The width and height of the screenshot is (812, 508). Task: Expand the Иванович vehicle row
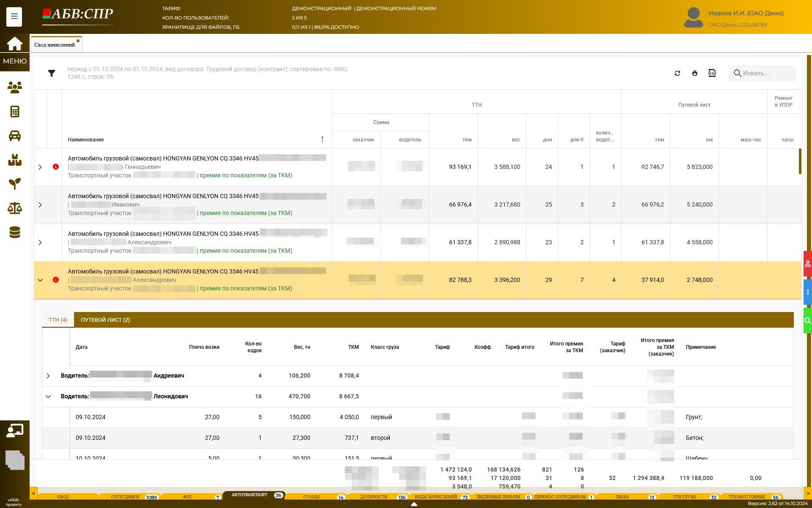40,205
